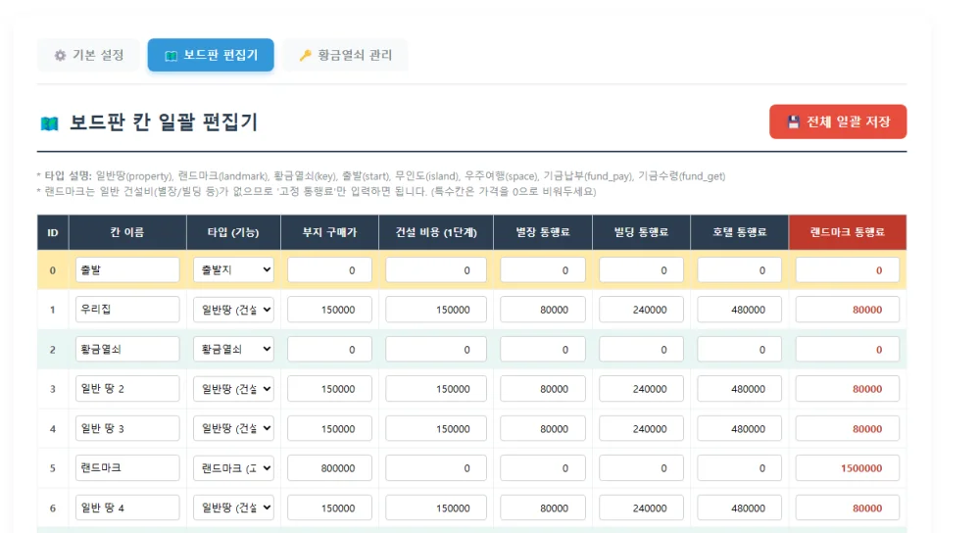Open the 기본 설정 tab

(x=89, y=55)
